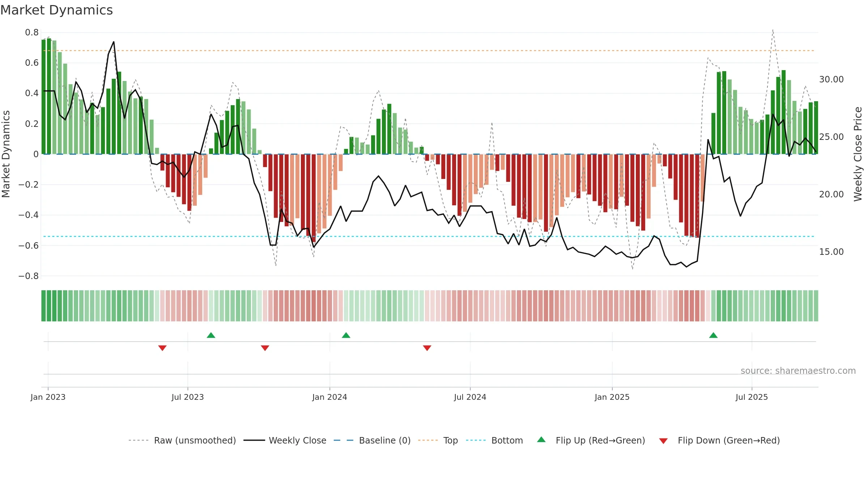Click the −0.8 left axis tick label

point(29,276)
